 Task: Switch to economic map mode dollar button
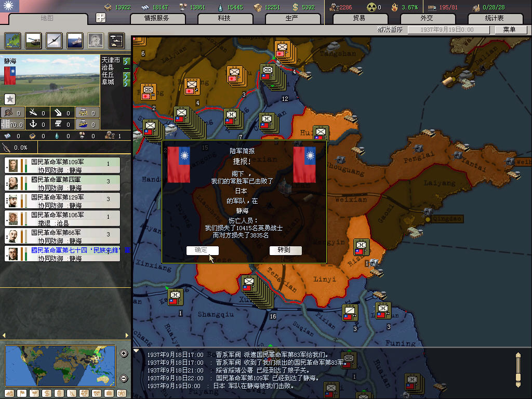click(47, 393)
